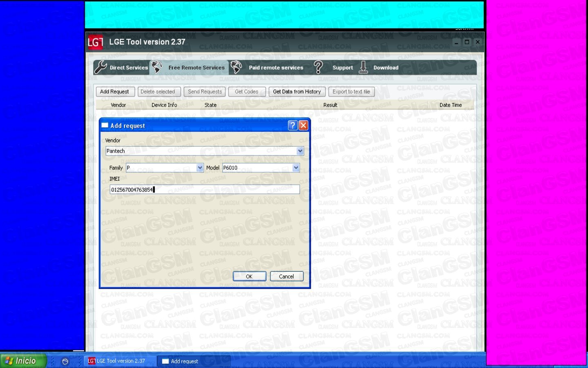
Task: Confirm Add request dialog with OK
Action: pyautogui.click(x=249, y=276)
